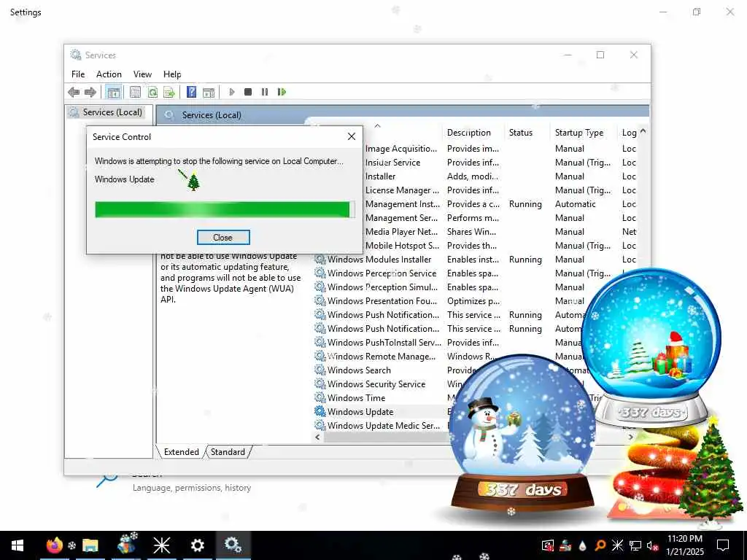The height and width of the screenshot is (560, 747).
Task: Sort by Status column header
Action: [520, 133]
